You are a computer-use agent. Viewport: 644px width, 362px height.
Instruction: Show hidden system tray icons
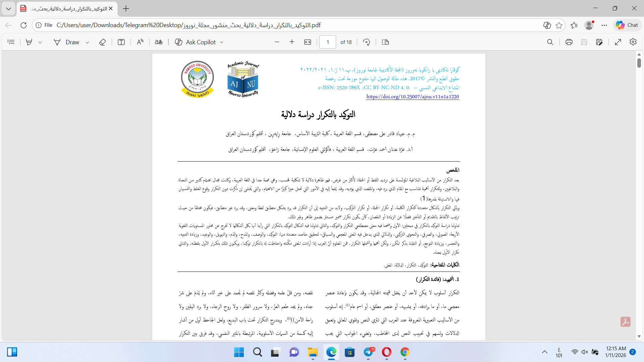click(545, 352)
